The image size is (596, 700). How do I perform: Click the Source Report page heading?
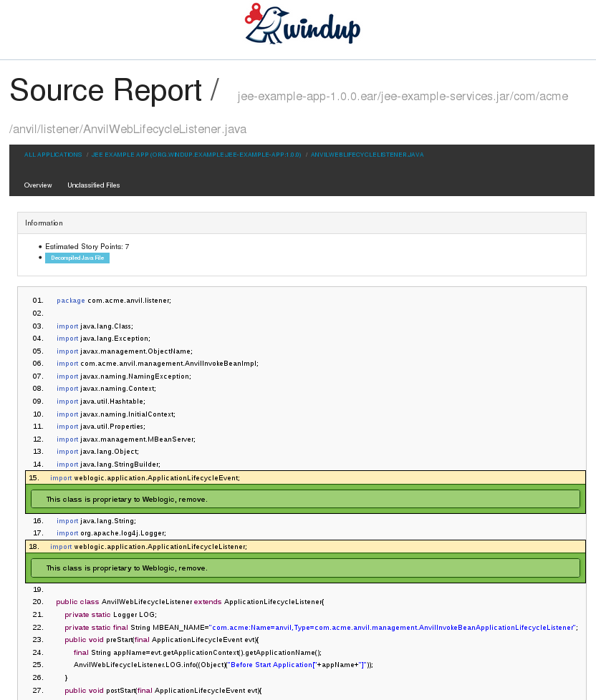[105, 91]
